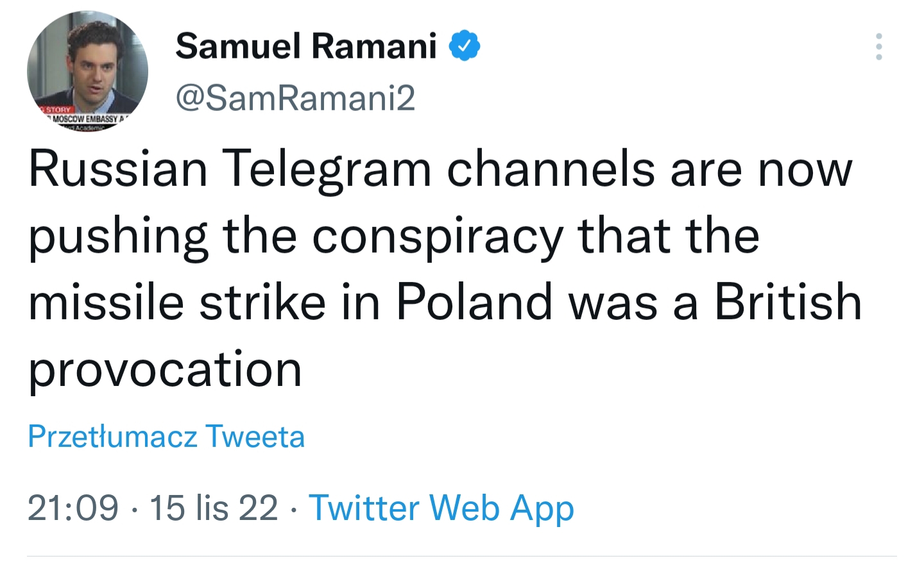The image size is (924, 570).
Task: Click the display name Samuel Ramani
Action: [306, 46]
